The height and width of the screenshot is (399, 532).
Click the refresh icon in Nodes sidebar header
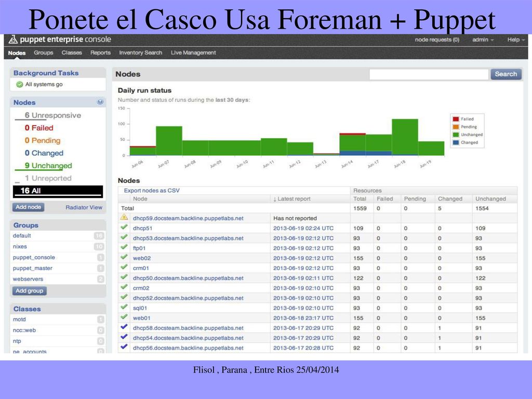pyautogui.click(x=100, y=102)
